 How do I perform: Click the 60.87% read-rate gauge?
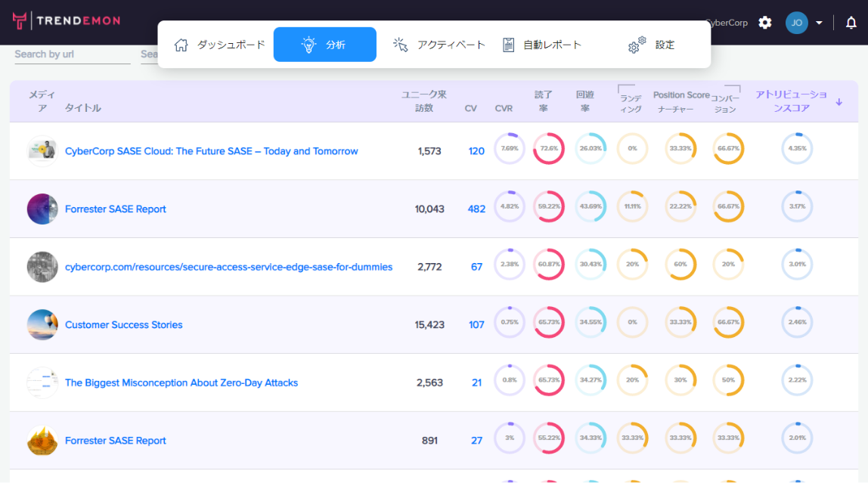point(549,264)
